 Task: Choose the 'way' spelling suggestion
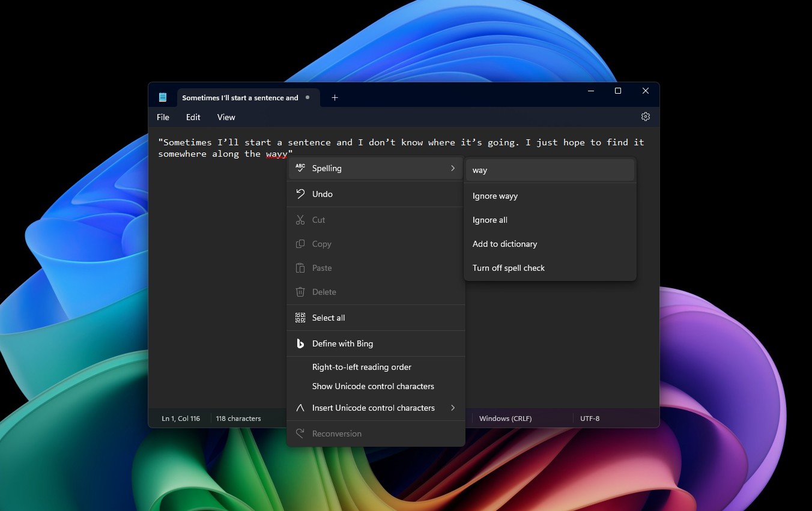[x=480, y=170]
